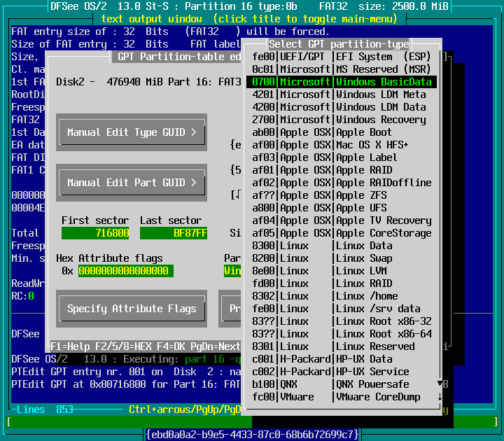Click the First sector input field

[95, 233]
